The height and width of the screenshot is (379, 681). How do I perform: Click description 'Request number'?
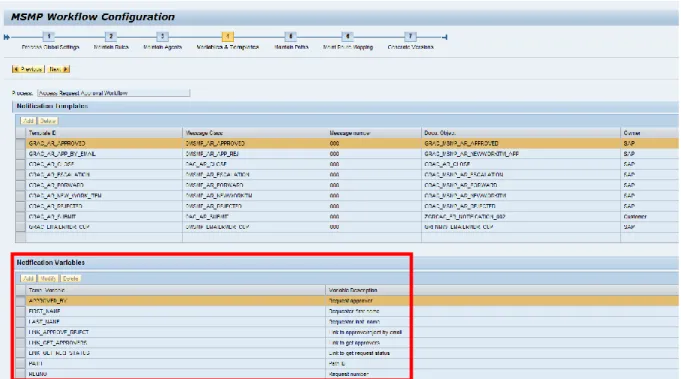pyautogui.click(x=349, y=374)
